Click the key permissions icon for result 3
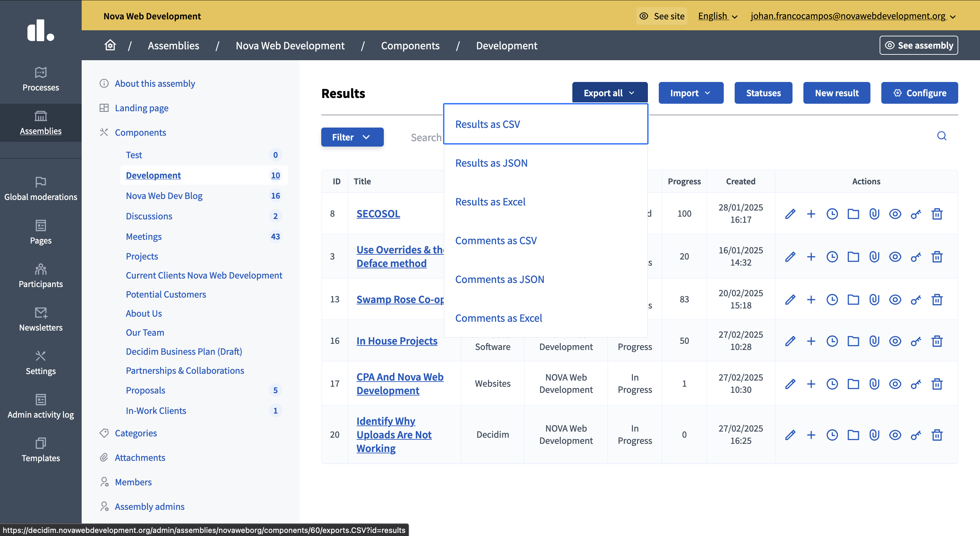The height and width of the screenshot is (536, 980). [916, 256]
